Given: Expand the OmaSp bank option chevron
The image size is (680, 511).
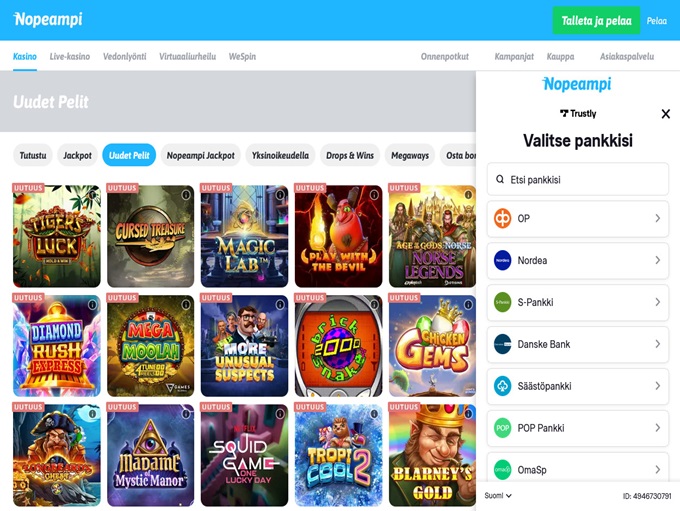Looking at the screenshot, I should 658,470.
